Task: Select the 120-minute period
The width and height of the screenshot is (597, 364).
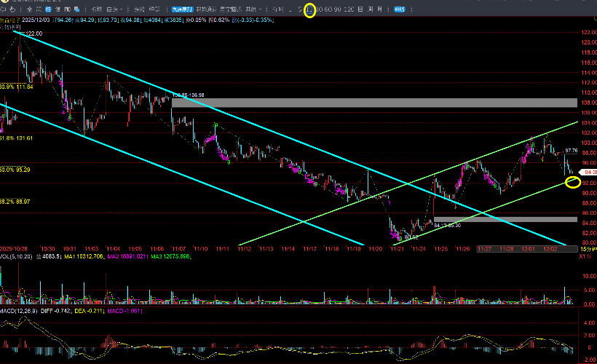Action: (349, 9)
